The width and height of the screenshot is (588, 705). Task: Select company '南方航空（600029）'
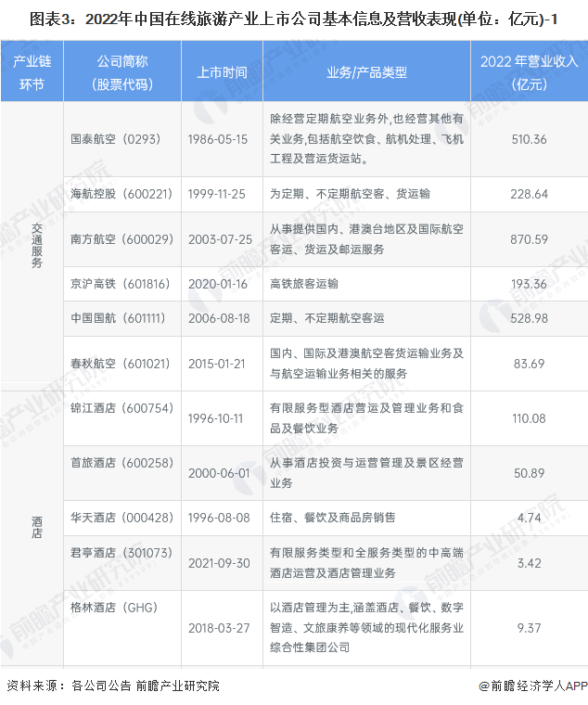point(121,238)
